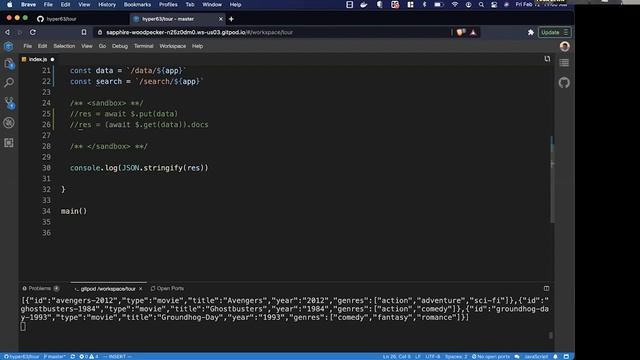Click the feedback chat icon in the status bar
Screen dimensions: 640x360
tap(517, 356)
